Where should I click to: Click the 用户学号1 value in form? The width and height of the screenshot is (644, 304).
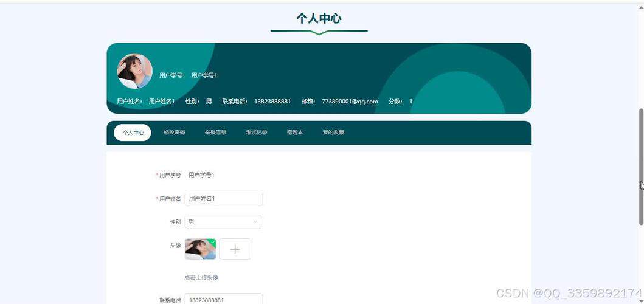click(x=201, y=176)
